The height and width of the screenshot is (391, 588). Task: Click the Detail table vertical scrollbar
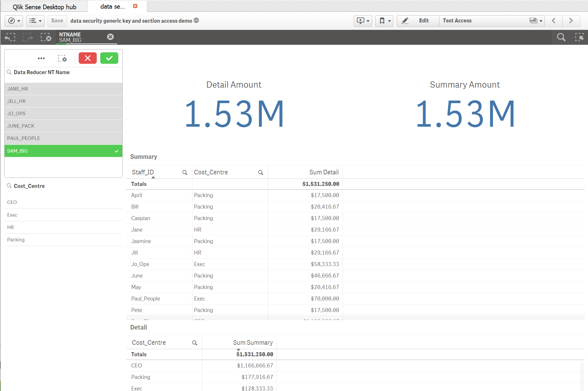[x=582, y=375]
